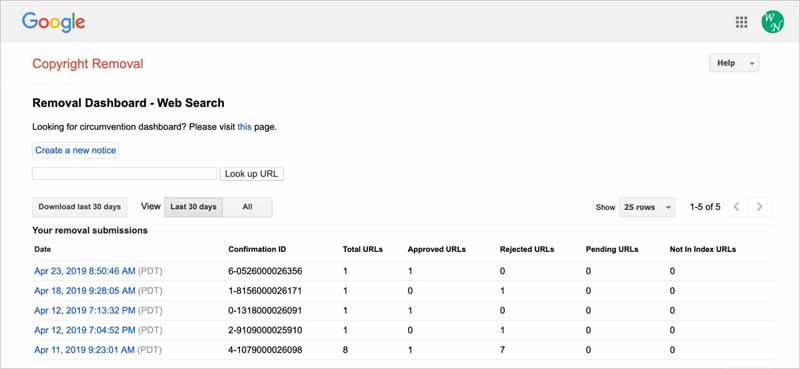The width and height of the screenshot is (800, 369).
Task: Open submission Apr 12, 2019 7:04:52 PM
Action: (85, 330)
